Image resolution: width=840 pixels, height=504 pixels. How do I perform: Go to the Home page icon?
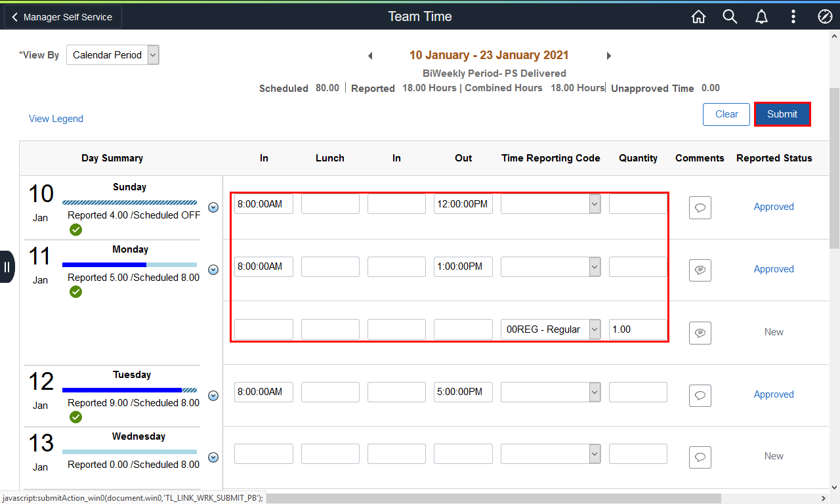pyautogui.click(x=698, y=17)
